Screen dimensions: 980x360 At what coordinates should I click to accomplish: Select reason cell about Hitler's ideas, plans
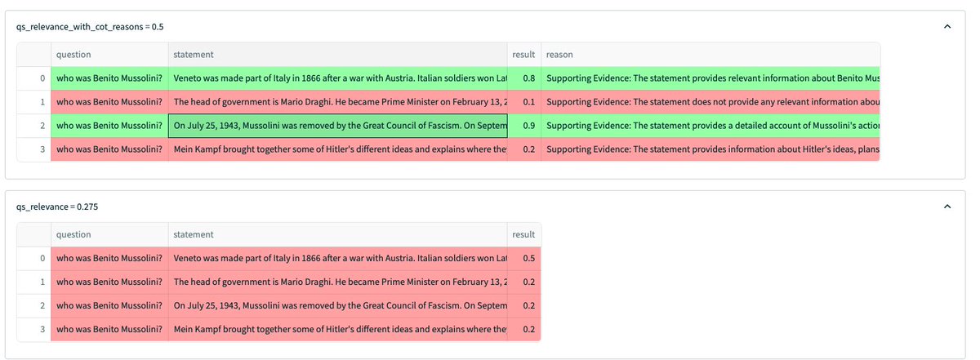(710, 149)
